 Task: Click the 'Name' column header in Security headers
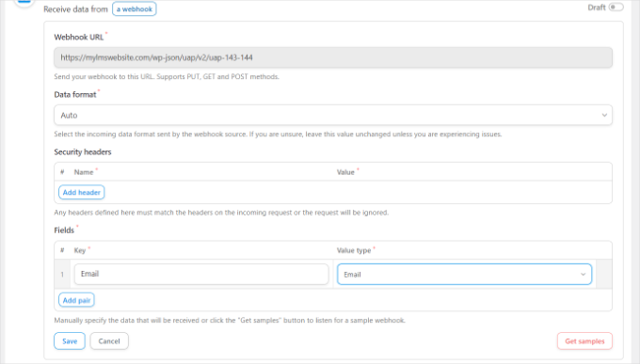click(x=84, y=172)
